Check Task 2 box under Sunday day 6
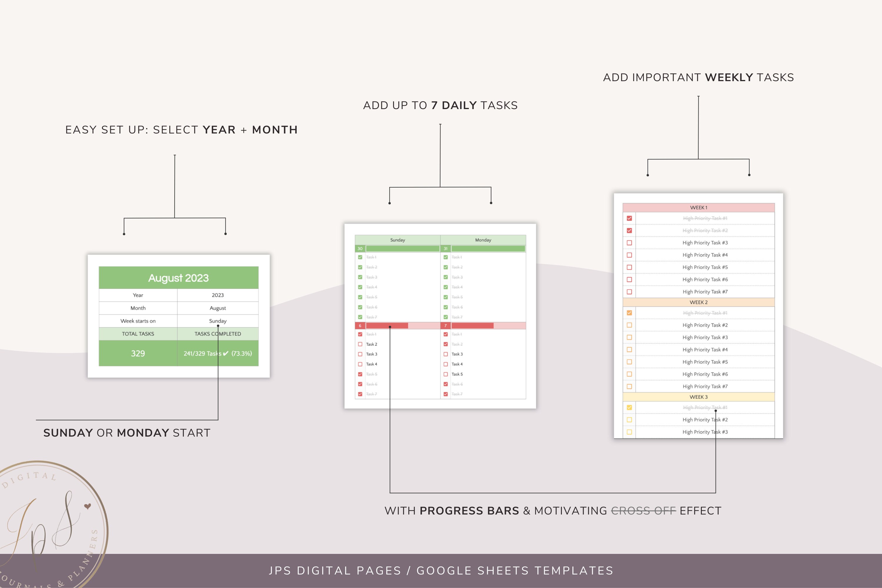882x588 pixels. 360,344
